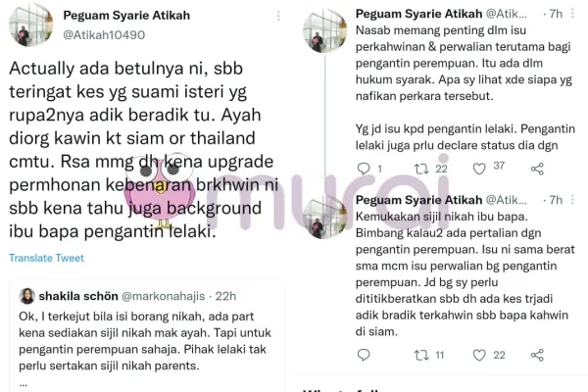Open avatar on second thread tweet
Image resolution: width=588 pixels, height=392 pixels.
(x=324, y=217)
